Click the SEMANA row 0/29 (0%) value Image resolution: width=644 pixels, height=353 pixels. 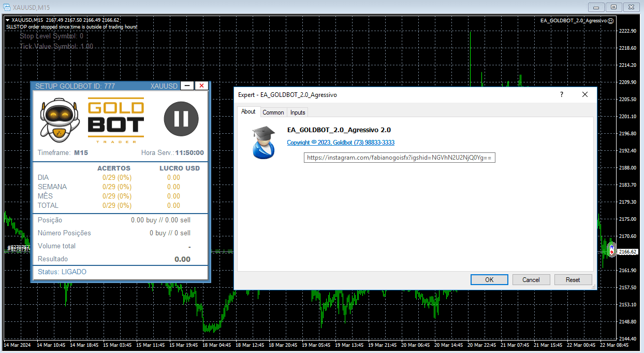click(117, 187)
